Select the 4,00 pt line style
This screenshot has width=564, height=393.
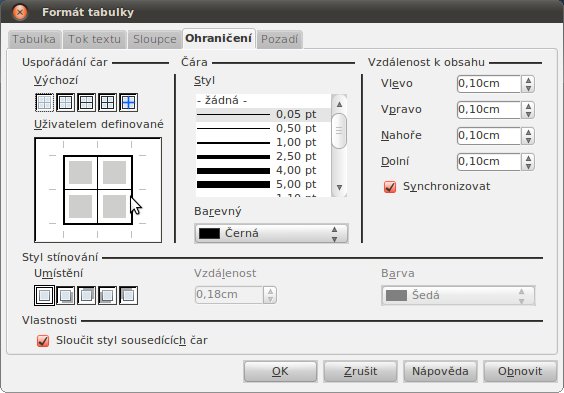(263, 171)
